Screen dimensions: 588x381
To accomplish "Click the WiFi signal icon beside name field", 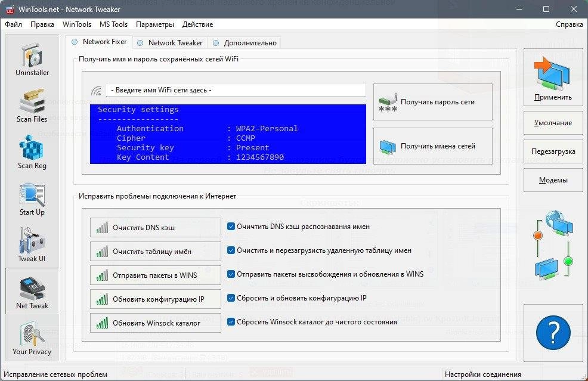I will click(x=97, y=91).
